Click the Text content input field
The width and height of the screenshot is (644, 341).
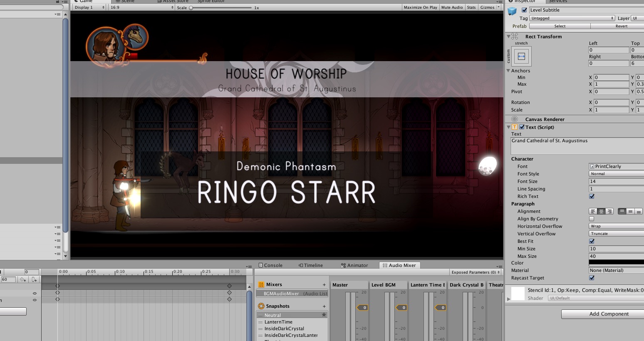coord(577,146)
